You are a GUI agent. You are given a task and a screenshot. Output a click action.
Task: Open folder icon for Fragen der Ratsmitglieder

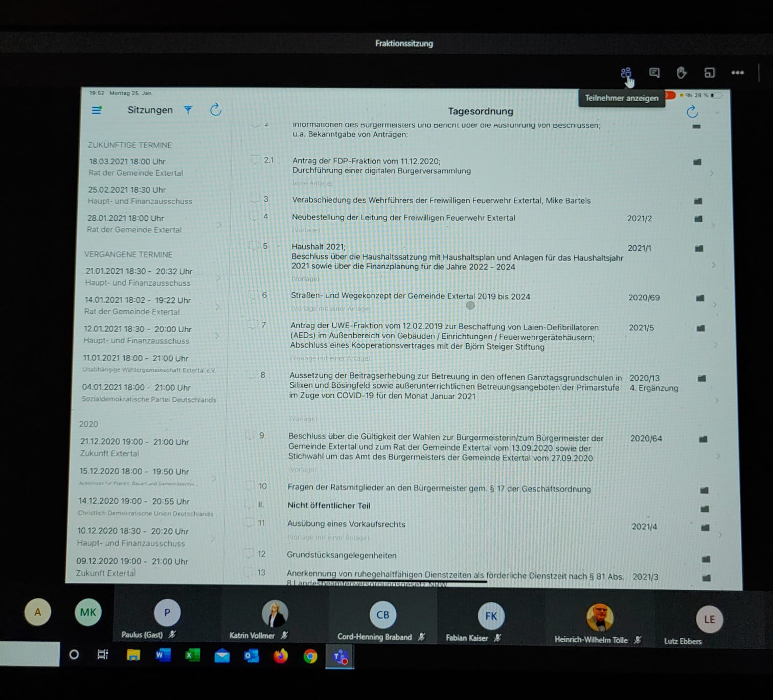point(704,490)
